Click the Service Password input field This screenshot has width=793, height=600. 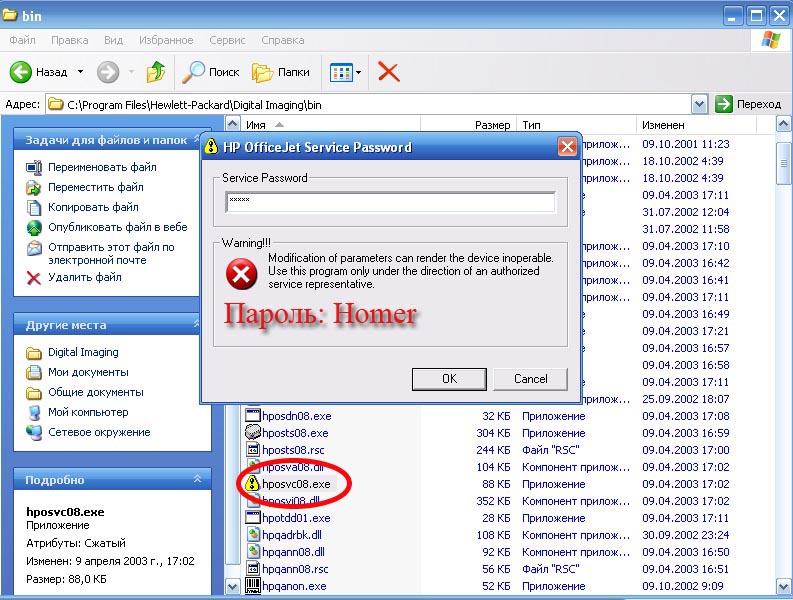(x=390, y=202)
